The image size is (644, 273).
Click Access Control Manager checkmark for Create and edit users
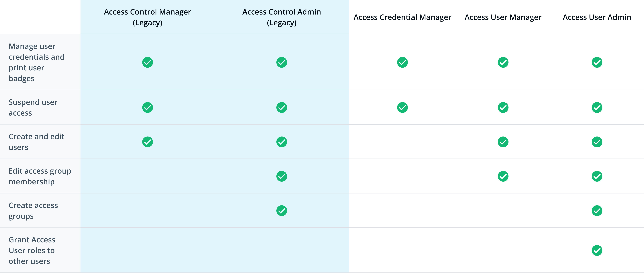147,142
